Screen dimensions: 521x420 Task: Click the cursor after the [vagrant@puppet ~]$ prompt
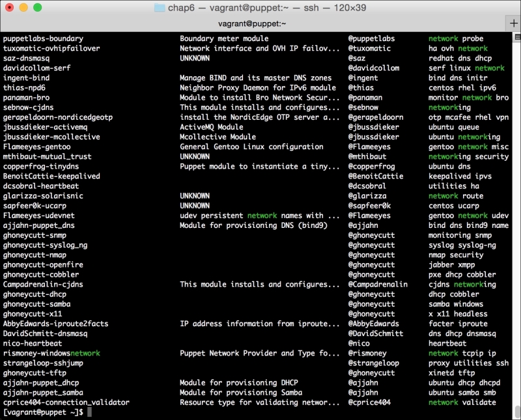(x=91, y=412)
